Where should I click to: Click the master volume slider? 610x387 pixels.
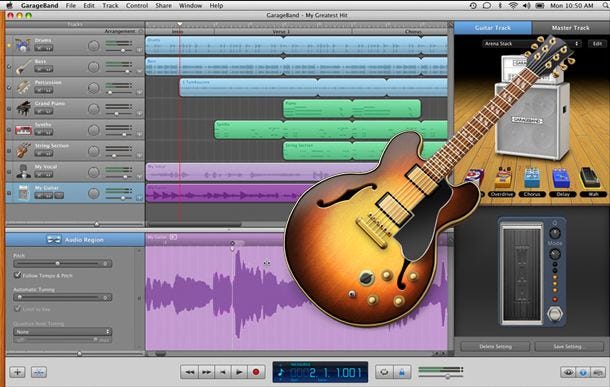point(440,376)
